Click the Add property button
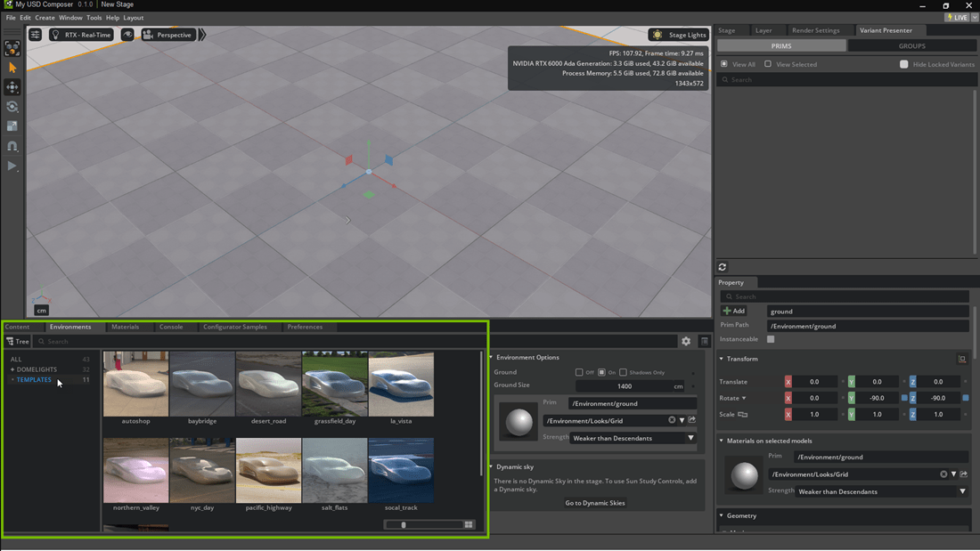Viewport: 980px width, 551px height. pyautogui.click(x=734, y=312)
